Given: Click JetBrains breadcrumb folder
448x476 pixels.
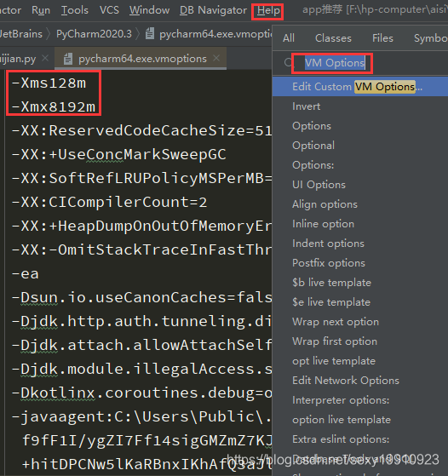Looking at the screenshot, I should [x=21, y=34].
